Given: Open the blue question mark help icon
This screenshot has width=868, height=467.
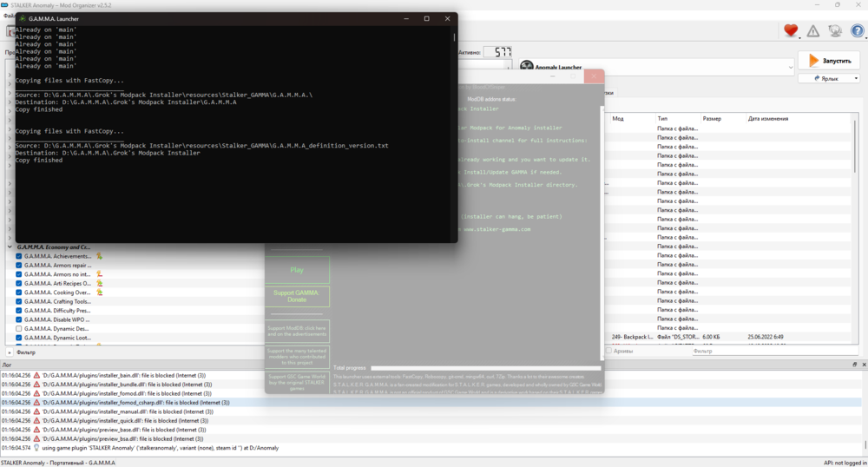Looking at the screenshot, I should coord(857,31).
